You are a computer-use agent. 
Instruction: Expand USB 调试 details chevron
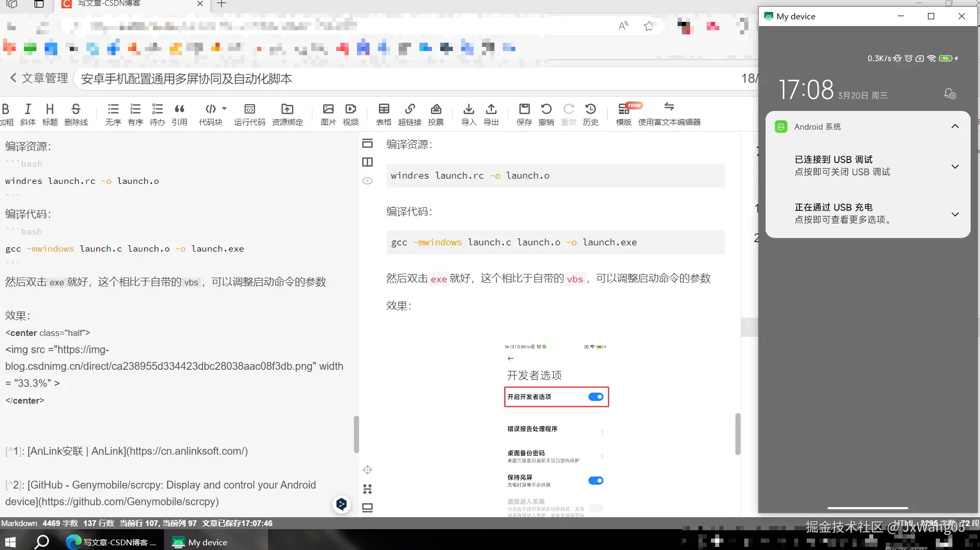point(954,167)
